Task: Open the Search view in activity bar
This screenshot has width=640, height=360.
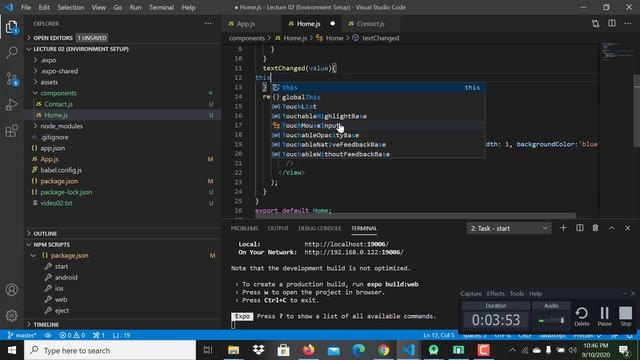Action: pyautogui.click(x=12, y=52)
